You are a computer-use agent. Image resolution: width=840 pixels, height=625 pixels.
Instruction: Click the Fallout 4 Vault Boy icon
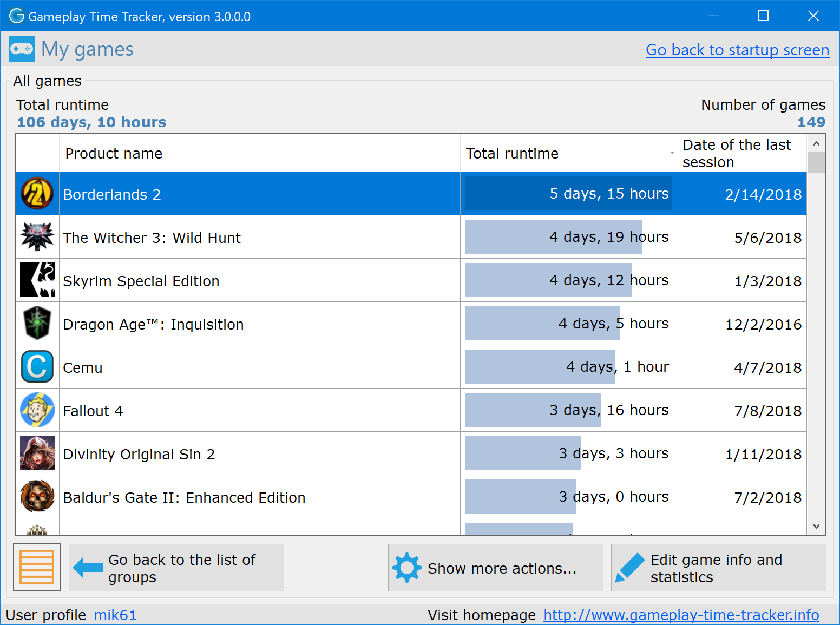(37, 410)
